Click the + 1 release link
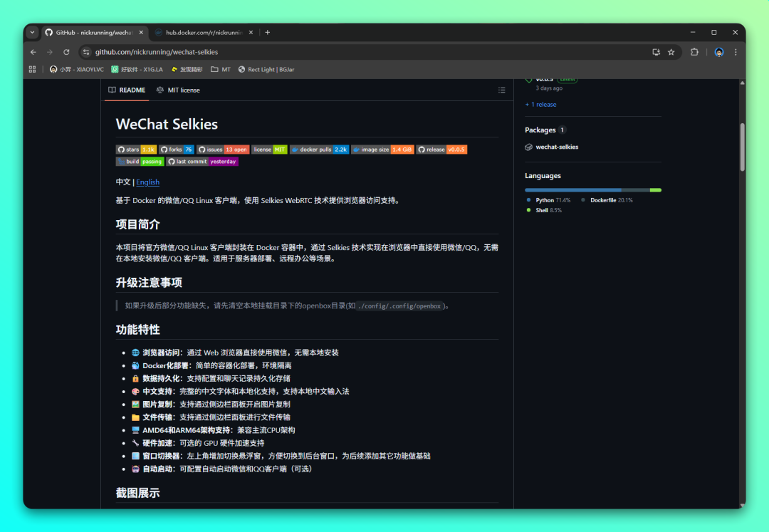769x532 pixels. (x=540, y=104)
